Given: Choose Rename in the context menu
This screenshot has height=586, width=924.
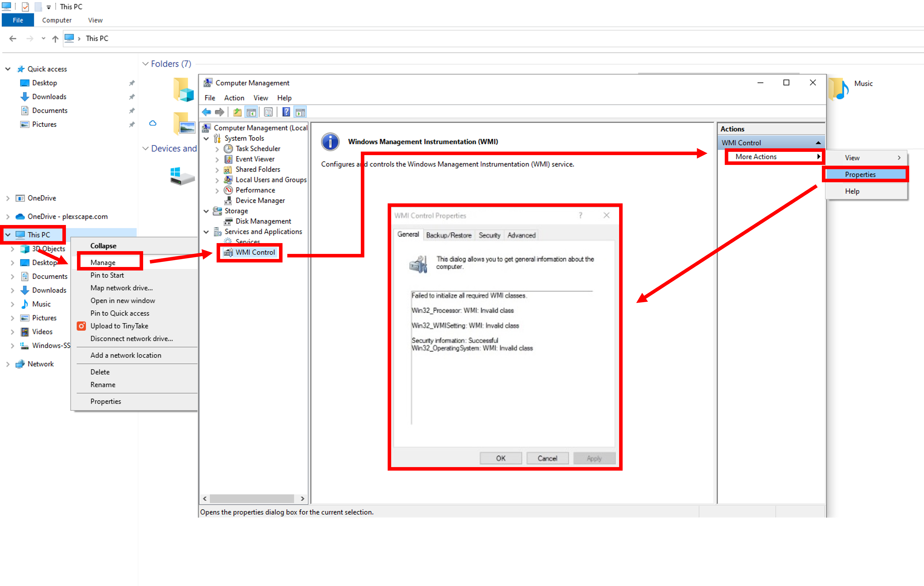Looking at the screenshot, I should tap(103, 385).
